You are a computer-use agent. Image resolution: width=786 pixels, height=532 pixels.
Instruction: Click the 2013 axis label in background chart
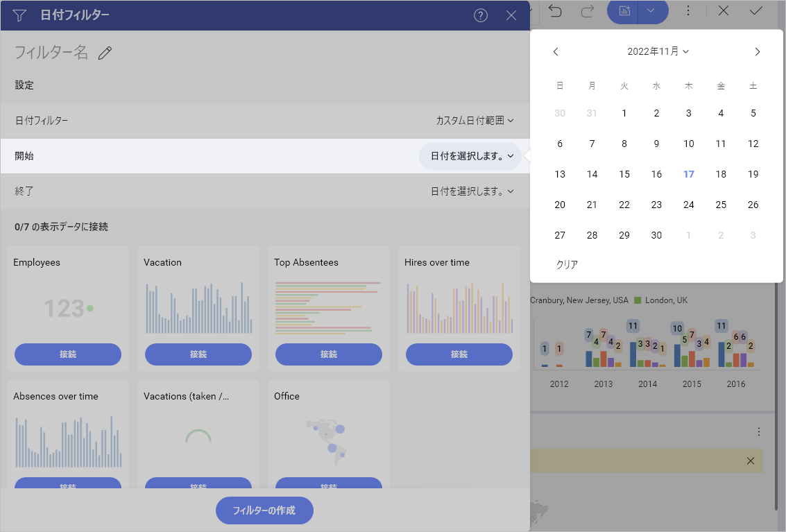(603, 384)
